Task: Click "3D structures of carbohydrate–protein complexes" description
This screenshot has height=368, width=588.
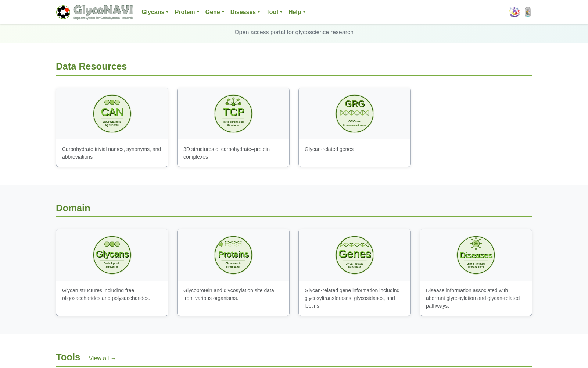Action: coord(226,153)
